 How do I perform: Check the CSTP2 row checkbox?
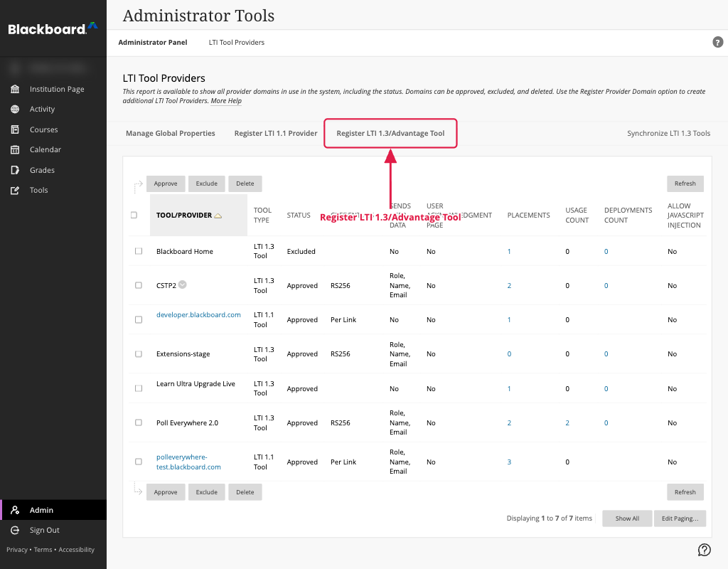pyautogui.click(x=139, y=285)
